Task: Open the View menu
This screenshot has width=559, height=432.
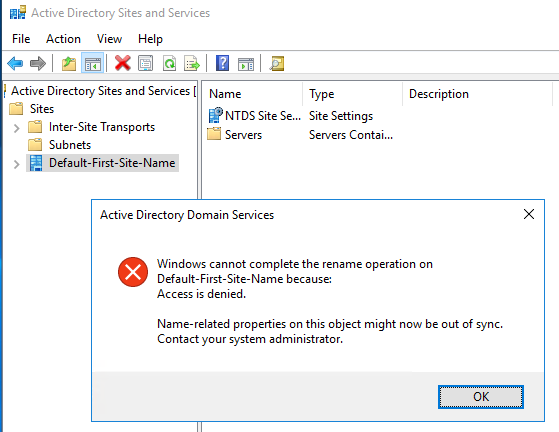Action: click(109, 39)
